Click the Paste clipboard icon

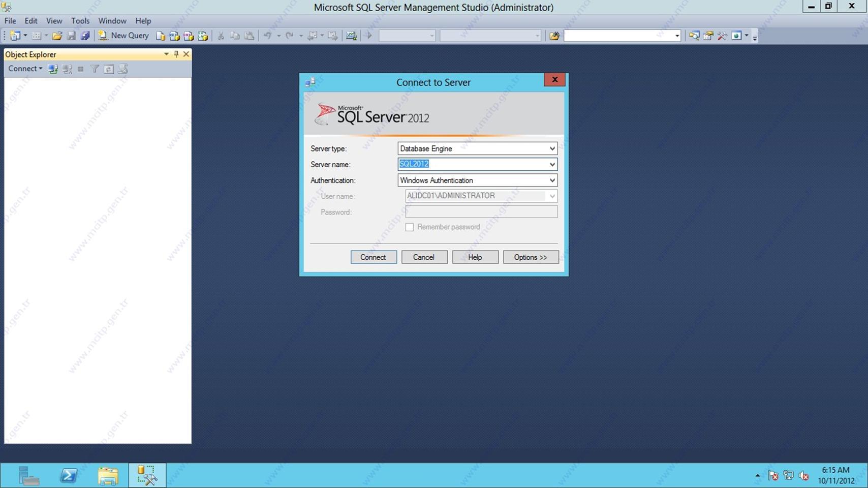pyautogui.click(x=249, y=36)
